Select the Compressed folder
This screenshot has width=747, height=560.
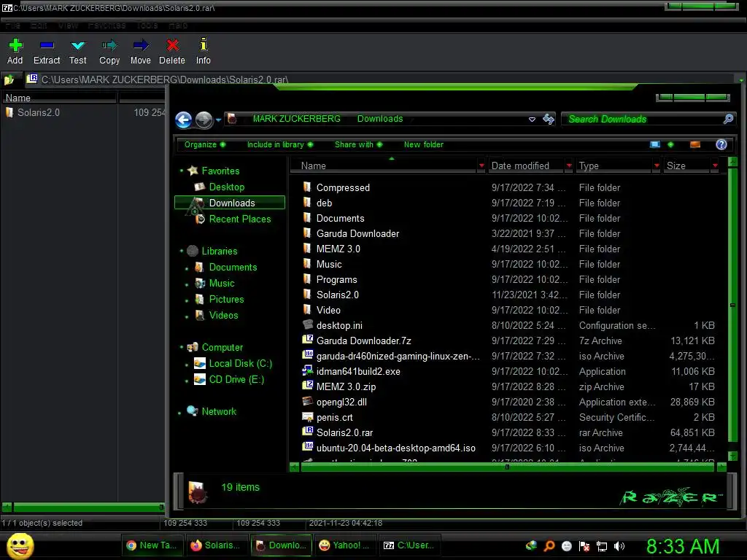pyautogui.click(x=343, y=187)
